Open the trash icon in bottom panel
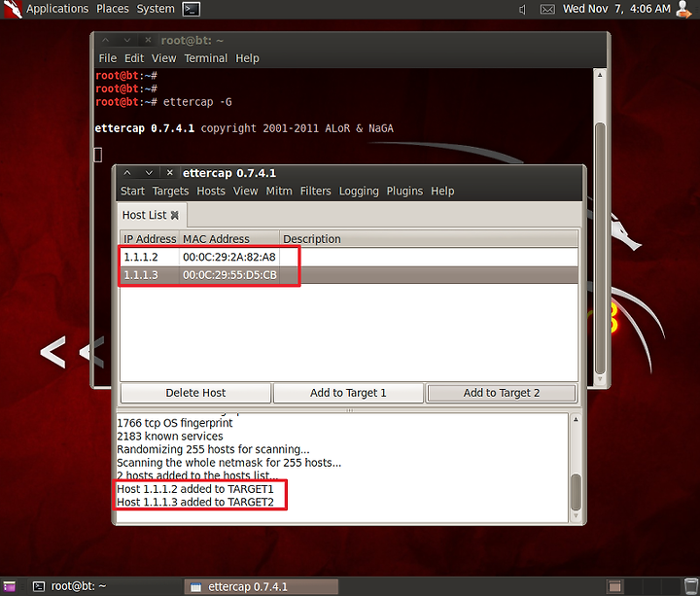 click(690, 586)
